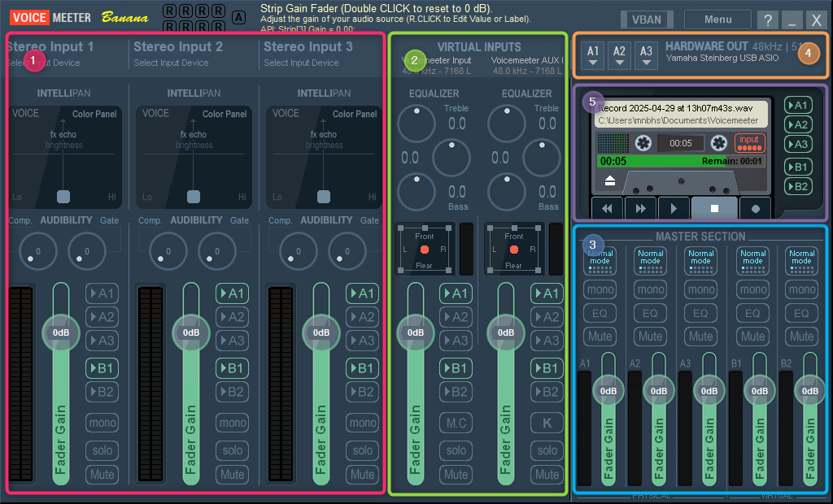Toggle mono on A2 master bus
Viewport: 833px width, 504px height.
click(x=650, y=289)
